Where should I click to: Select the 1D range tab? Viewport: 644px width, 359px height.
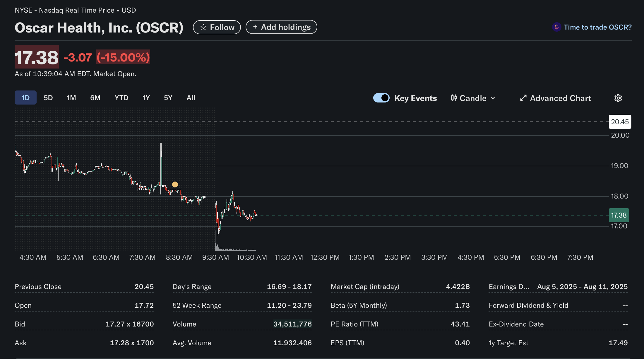(25, 98)
